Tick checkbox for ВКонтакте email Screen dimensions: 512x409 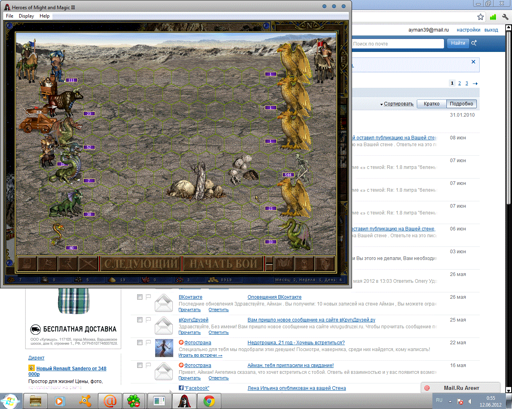[140, 297]
